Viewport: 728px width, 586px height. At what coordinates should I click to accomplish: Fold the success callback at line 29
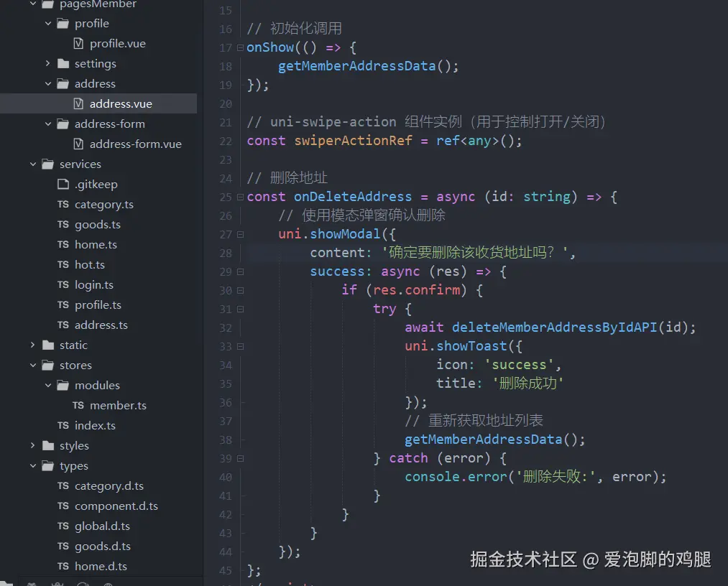(x=240, y=271)
